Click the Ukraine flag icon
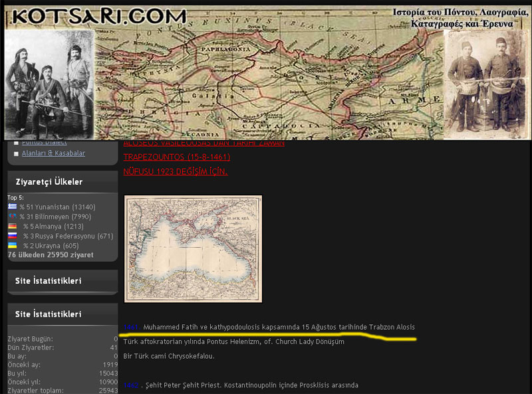The width and height of the screenshot is (532, 394). click(12, 246)
